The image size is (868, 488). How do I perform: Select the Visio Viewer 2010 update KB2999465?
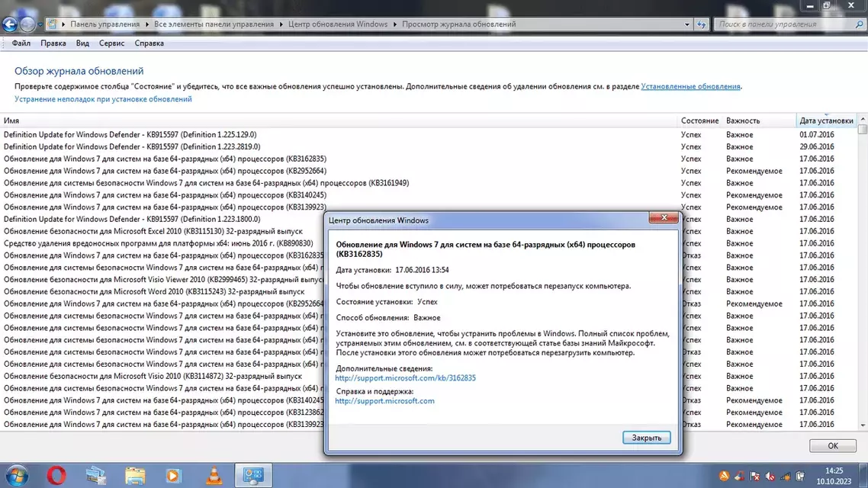pos(162,279)
